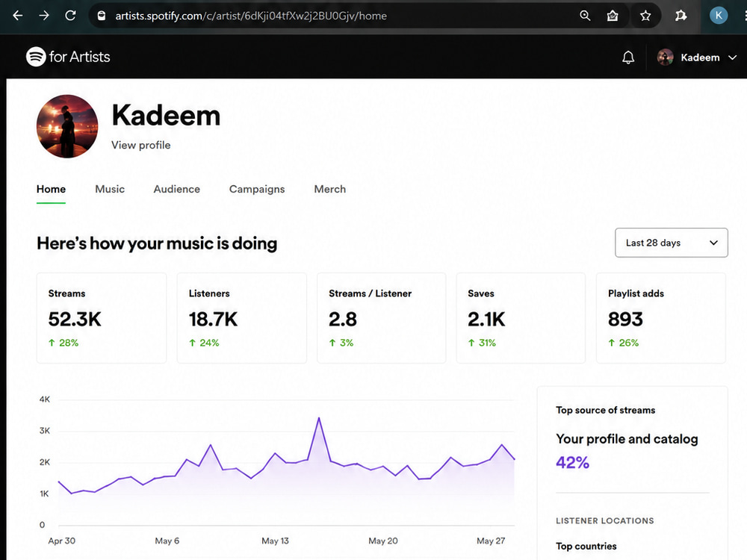Click the May 27 axis label
Image resolution: width=747 pixels, height=560 pixels.
point(491,541)
